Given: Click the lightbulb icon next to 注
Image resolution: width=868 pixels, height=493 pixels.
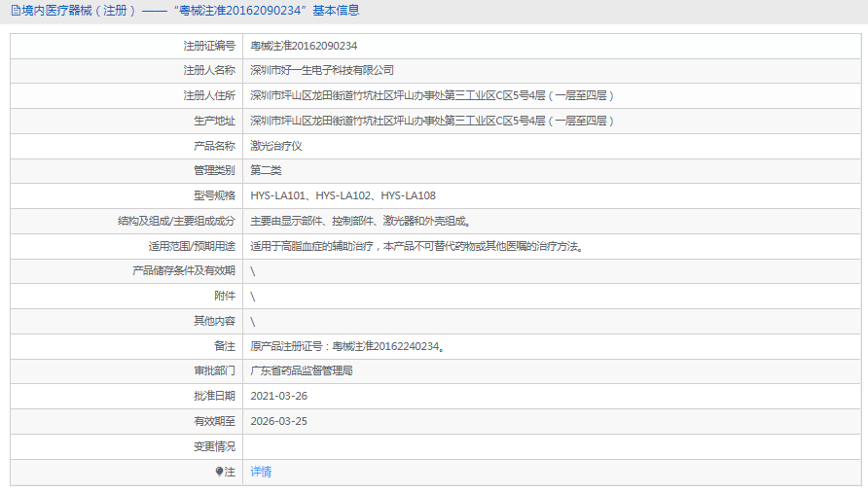Looking at the screenshot, I should (x=219, y=472).
